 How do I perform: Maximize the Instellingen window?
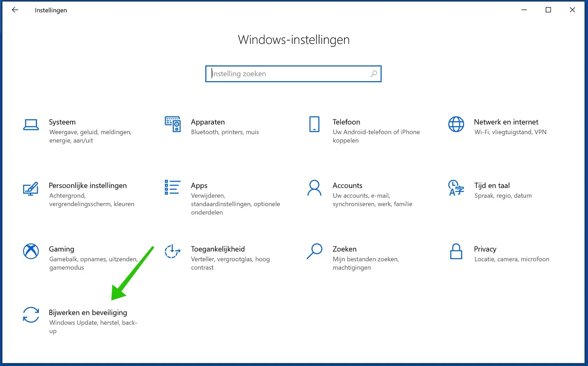pyautogui.click(x=548, y=10)
